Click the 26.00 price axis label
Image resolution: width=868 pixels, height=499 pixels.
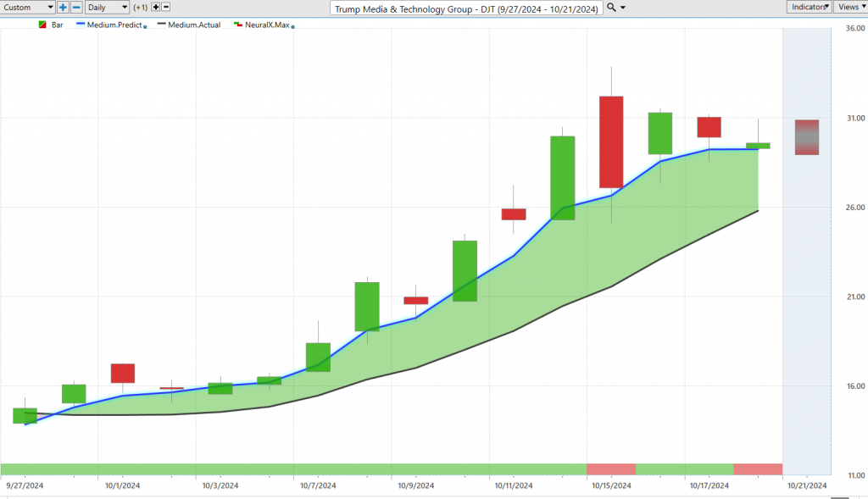855,207
